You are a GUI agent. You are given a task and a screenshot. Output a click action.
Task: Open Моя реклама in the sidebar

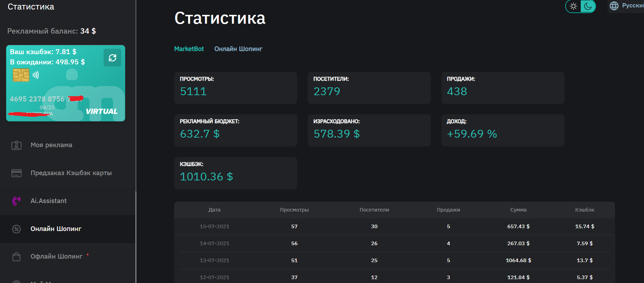(x=51, y=145)
